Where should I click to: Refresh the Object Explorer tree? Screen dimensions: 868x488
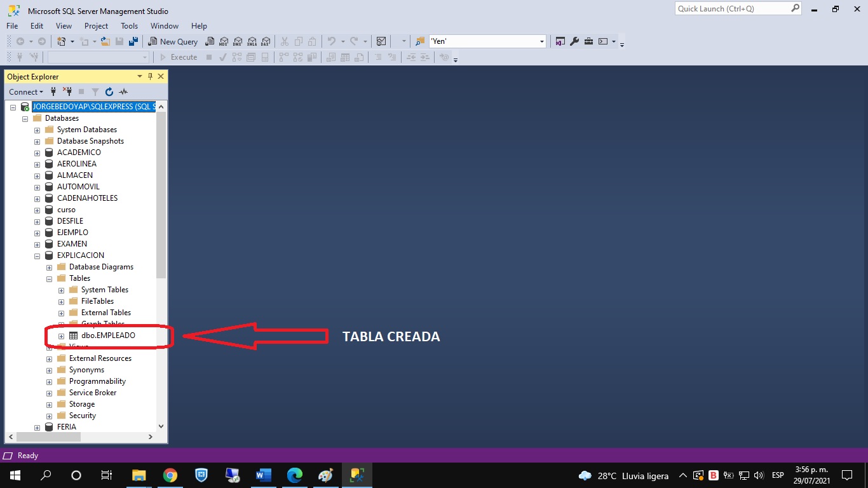click(109, 91)
